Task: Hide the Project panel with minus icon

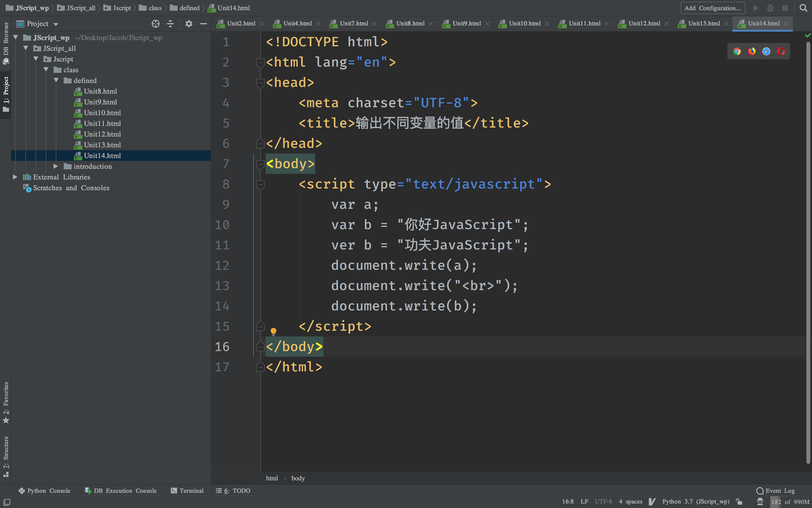Action: (203, 23)
